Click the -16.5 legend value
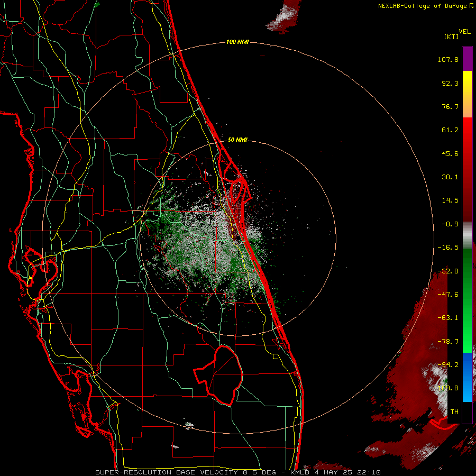 448,248
